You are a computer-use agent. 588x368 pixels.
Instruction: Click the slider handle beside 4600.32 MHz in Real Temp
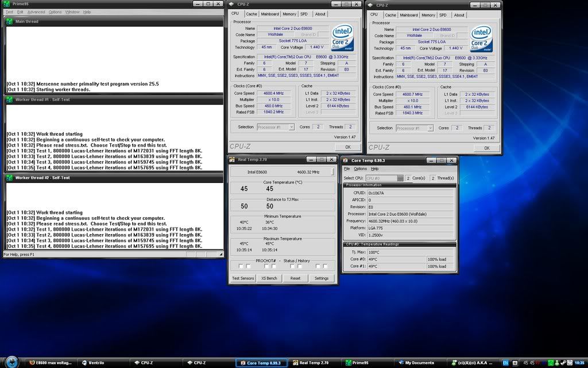tap(332, 172)
